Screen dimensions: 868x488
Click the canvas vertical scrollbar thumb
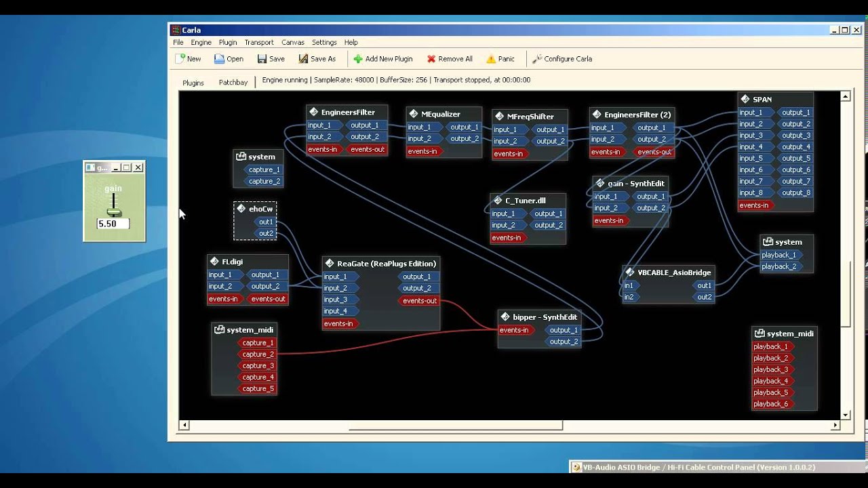[846, 293]
